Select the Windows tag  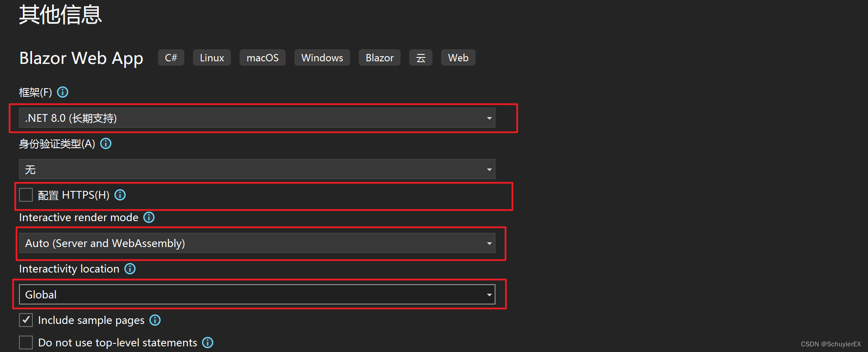[322, 57]
